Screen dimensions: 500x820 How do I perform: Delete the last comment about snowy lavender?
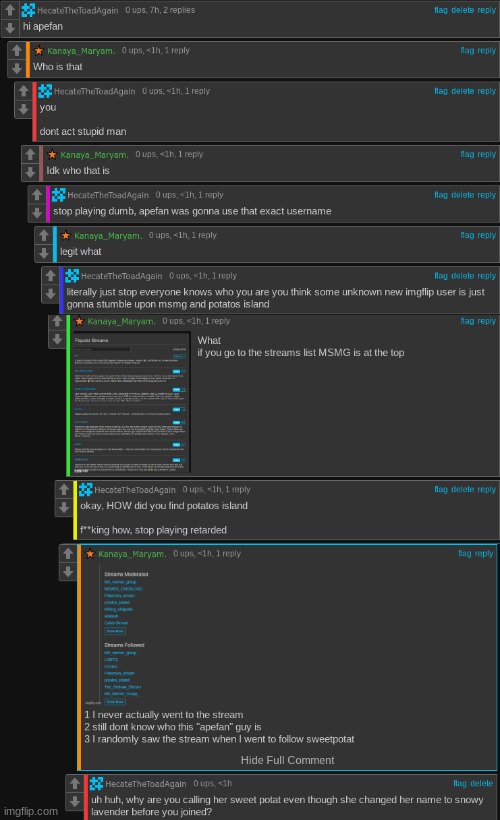pyautogui.click(x=481, y=783)
